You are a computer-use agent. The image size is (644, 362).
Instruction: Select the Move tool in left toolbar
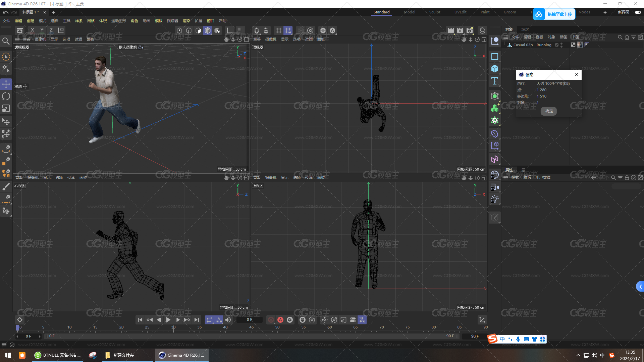6,84
